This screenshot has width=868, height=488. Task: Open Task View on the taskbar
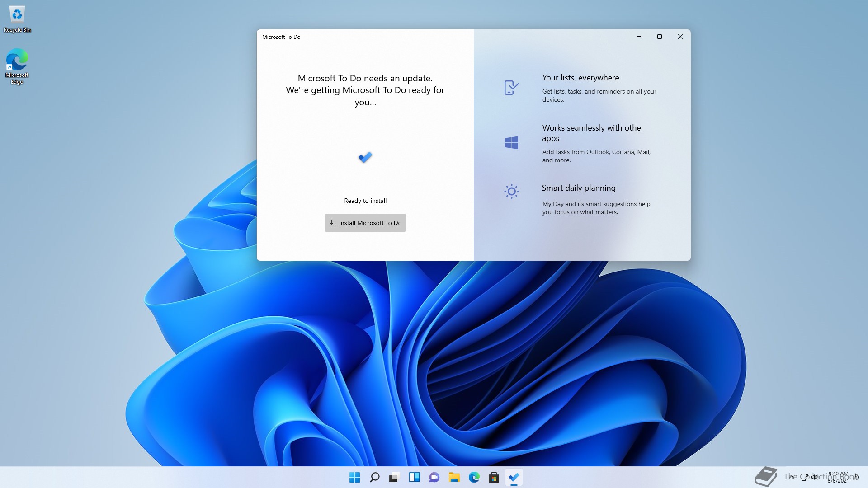pos(395,477)
